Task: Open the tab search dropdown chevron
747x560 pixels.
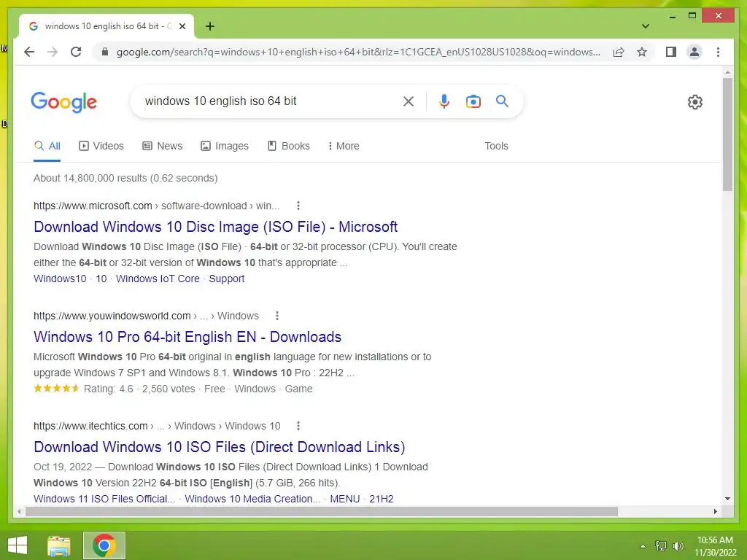Action: click(x=646, y=26)
